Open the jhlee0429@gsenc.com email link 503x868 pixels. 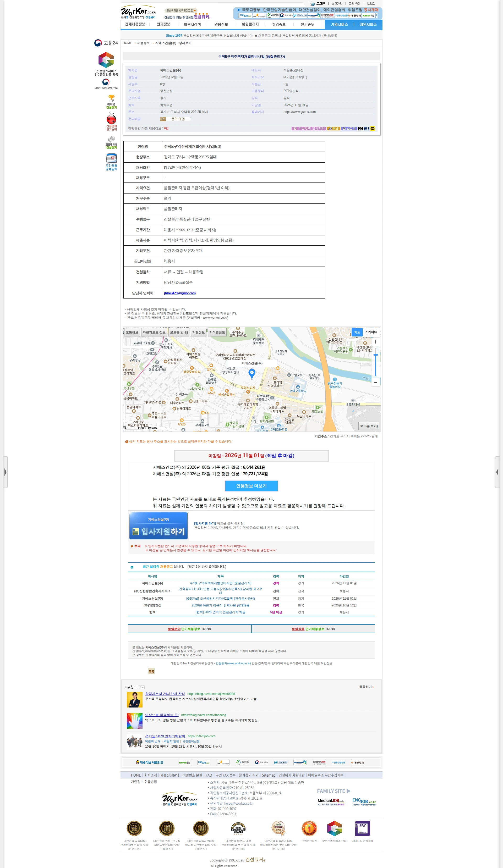point(180,293)
